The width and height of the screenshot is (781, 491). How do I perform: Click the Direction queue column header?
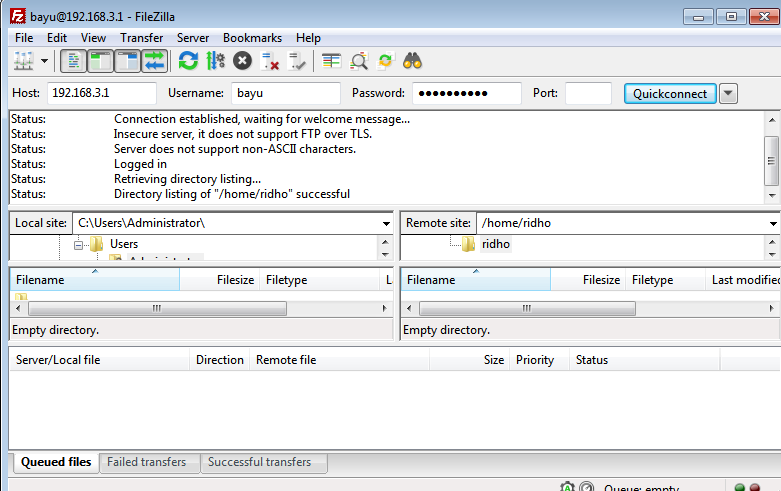(x=220, y=360)
